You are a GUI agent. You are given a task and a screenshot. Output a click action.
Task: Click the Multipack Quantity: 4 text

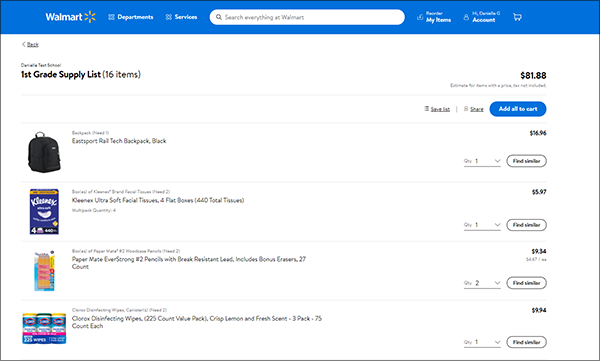[94, 210]
